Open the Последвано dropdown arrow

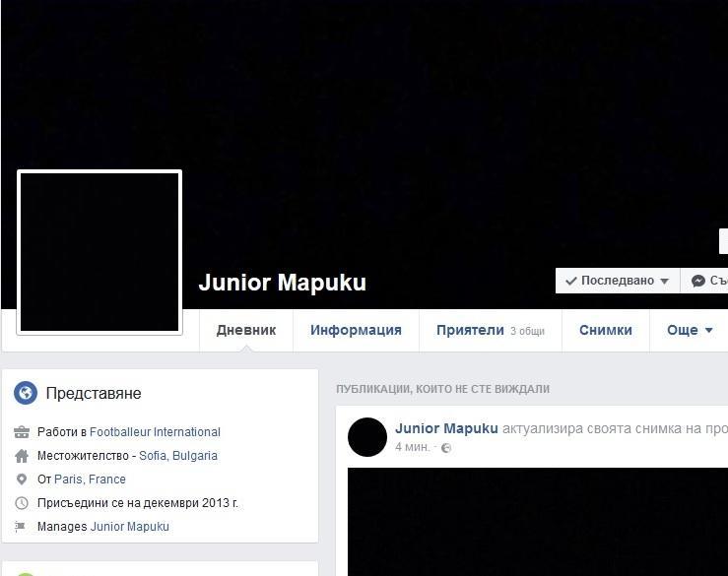pos(664,282)
